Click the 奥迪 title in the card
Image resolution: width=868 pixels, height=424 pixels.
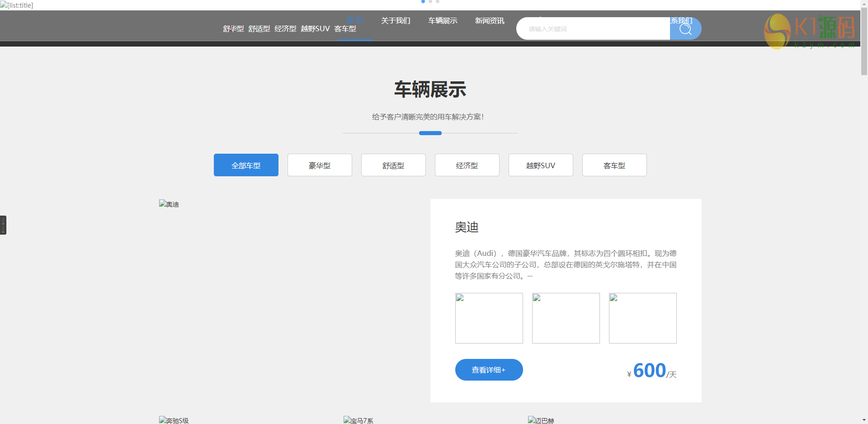(x=467, y=227)
